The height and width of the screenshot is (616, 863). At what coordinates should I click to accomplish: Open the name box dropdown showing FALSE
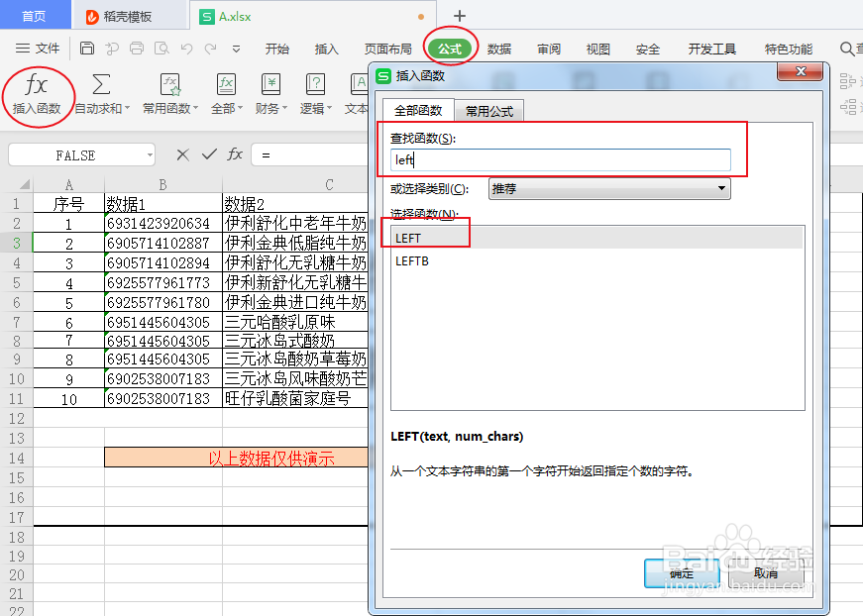[x=151, y=154]
